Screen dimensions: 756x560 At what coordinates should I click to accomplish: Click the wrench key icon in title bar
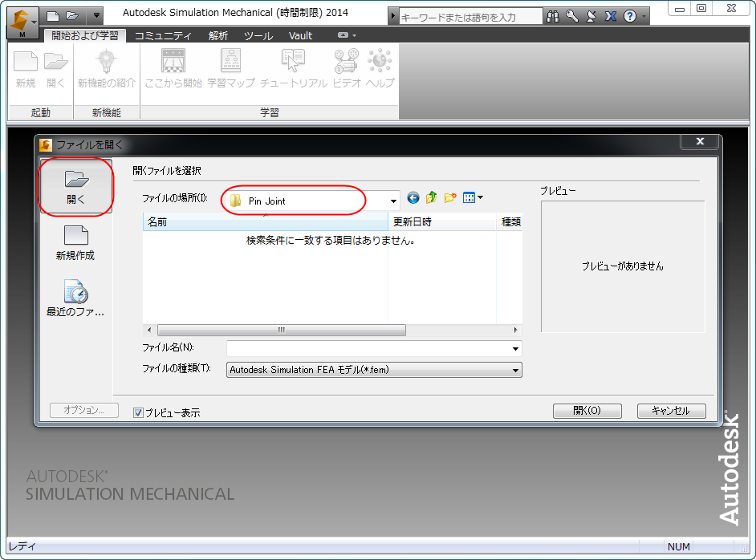point(572,17)
